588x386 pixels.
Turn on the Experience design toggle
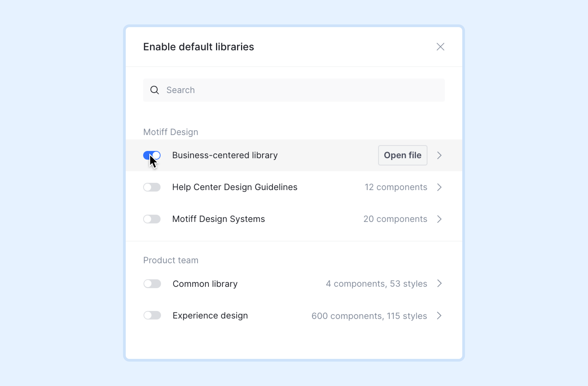coord(152,315)
